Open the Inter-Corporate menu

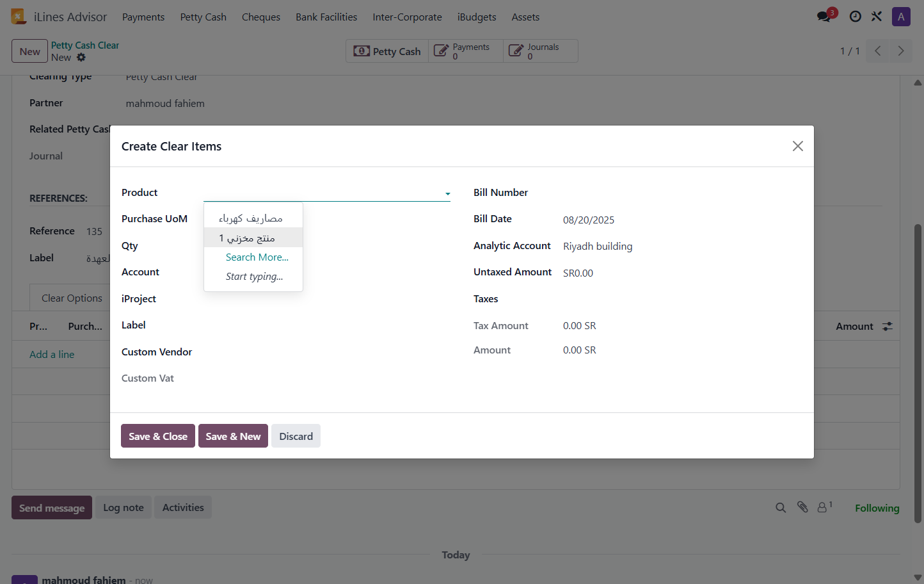[407, 17]
